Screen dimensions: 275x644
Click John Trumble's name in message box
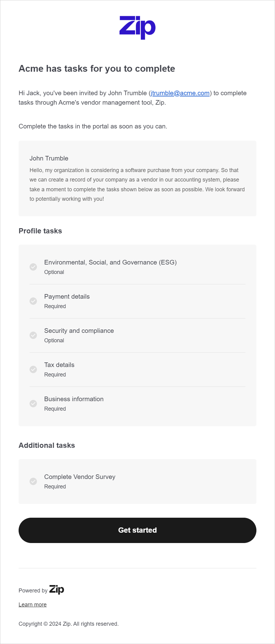pos(49,158)
